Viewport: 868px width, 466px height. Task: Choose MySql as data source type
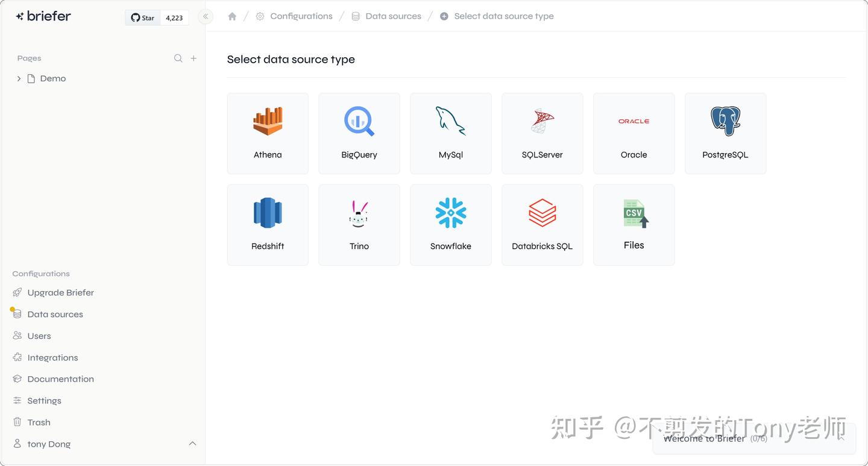point(451,133)
